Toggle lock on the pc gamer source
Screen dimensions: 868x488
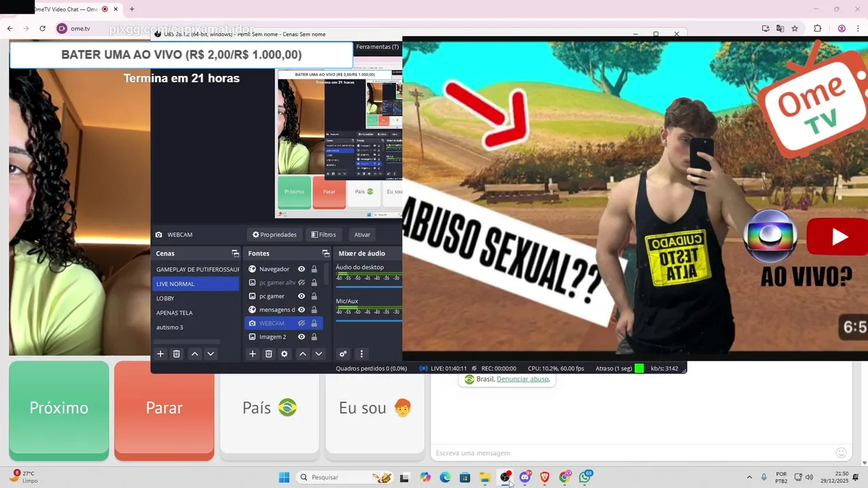[x=314, y=296]
